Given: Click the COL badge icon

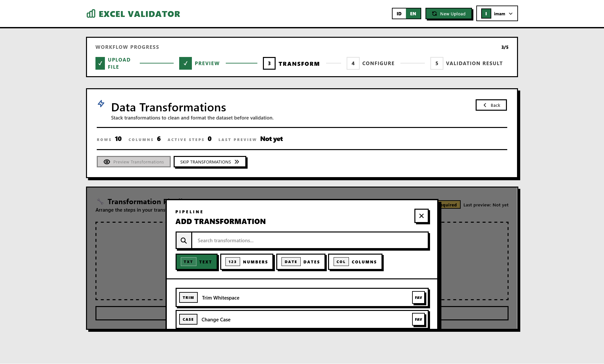Looking at the screenshot, I should pos(341,262).
